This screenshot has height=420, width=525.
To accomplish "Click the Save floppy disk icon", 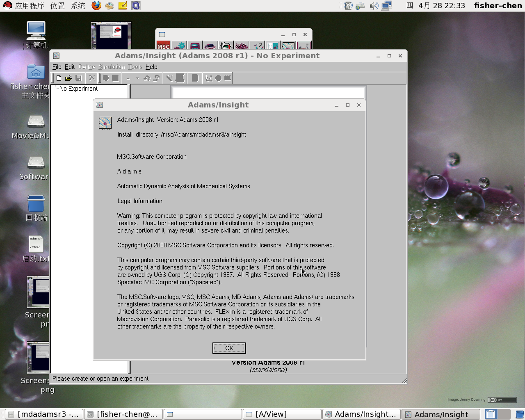I will 78,78.
